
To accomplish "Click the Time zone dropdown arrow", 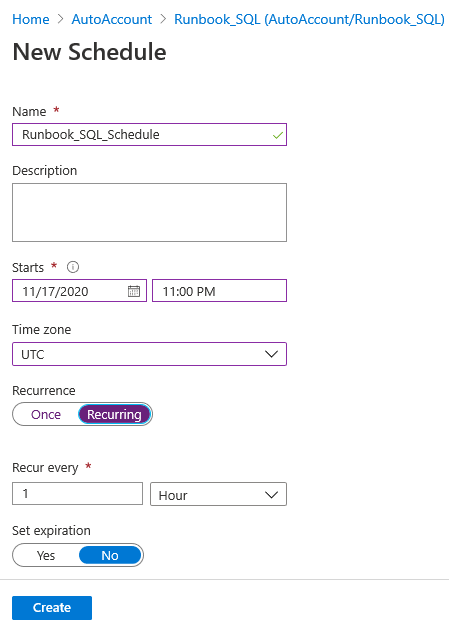I will (272, 354).
